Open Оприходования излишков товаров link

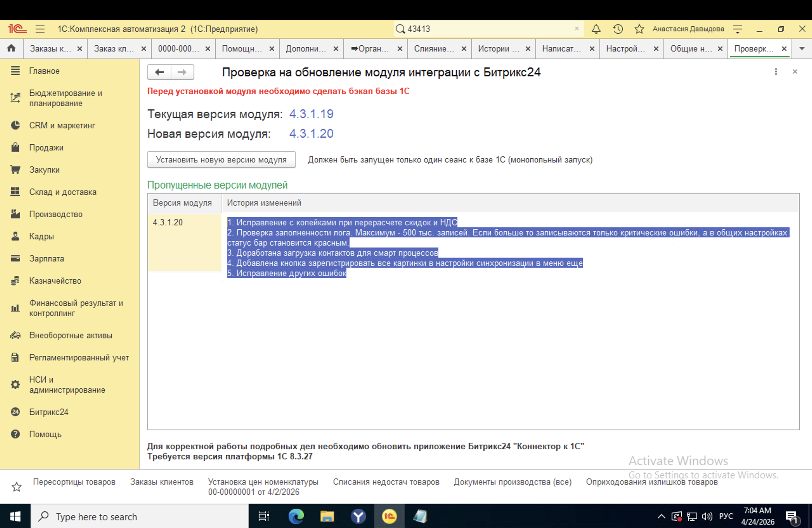tap(652, 482)
